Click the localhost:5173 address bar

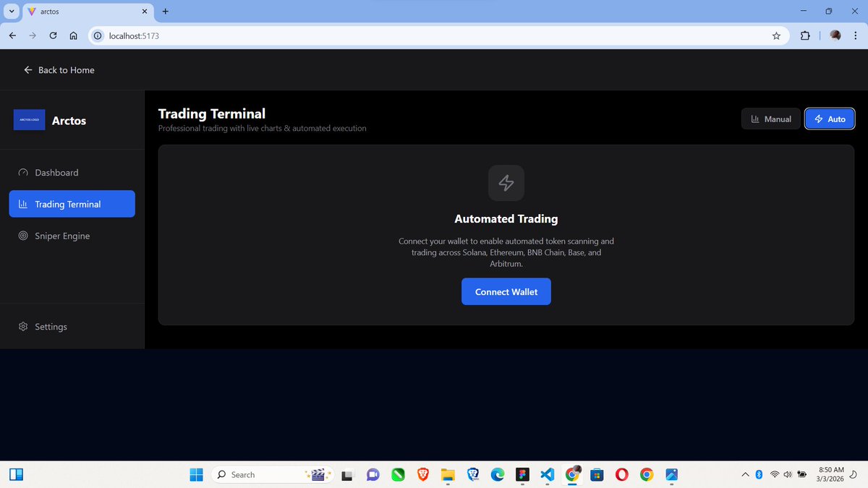click(x=434, y=35)
